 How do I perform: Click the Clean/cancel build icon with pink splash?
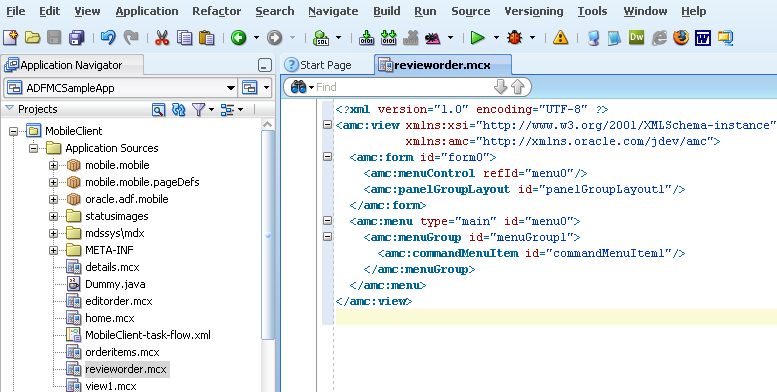pyautogui.click(x=433, y=38)
